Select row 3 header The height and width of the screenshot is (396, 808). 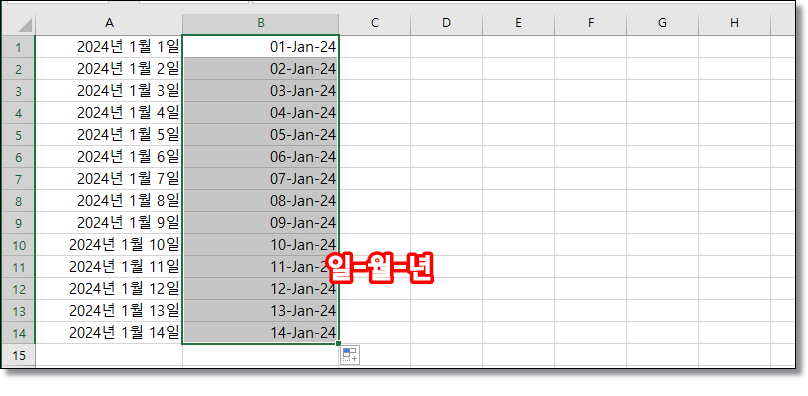click(19, 91)
